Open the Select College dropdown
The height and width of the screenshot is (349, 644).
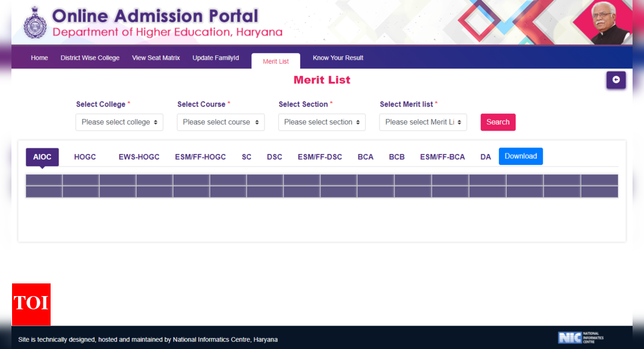[119, 122]
